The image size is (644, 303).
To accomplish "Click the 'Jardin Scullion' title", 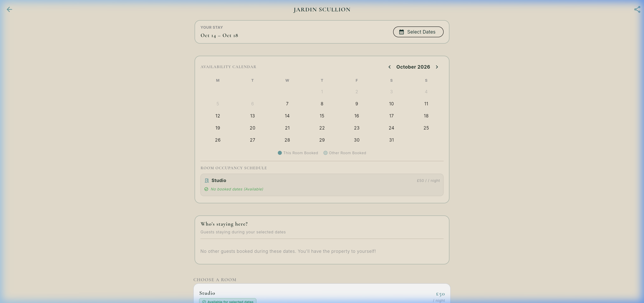I will click(x=322, y=10).
